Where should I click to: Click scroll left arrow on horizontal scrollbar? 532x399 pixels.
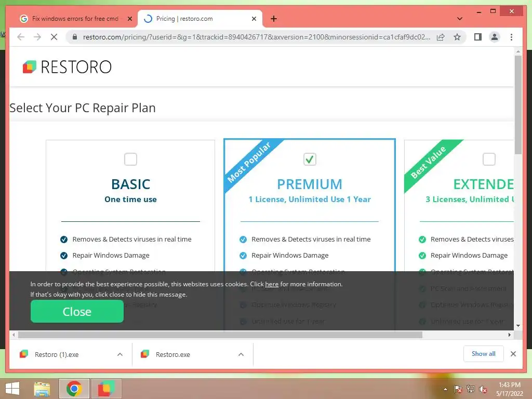(13, 335)
